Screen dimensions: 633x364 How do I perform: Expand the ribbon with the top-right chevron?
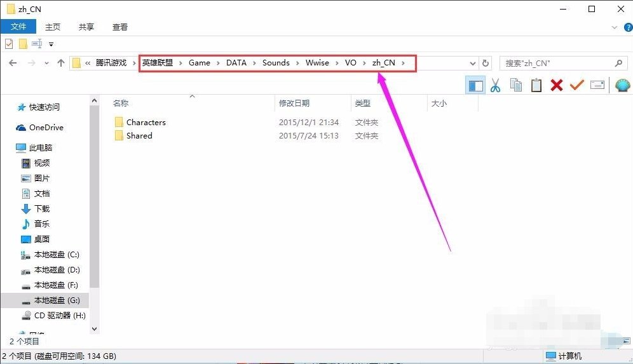pyautogui.click(x=614, y=27)
